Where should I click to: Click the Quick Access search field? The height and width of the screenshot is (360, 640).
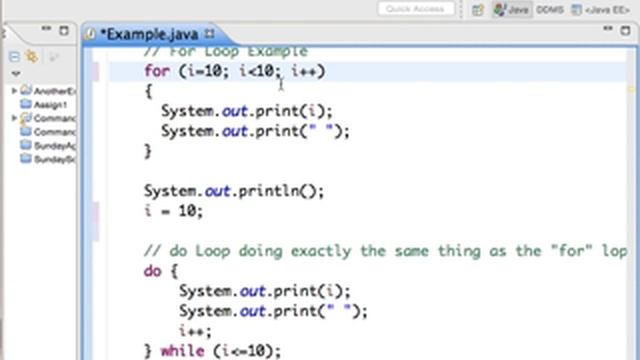point(416,9)
